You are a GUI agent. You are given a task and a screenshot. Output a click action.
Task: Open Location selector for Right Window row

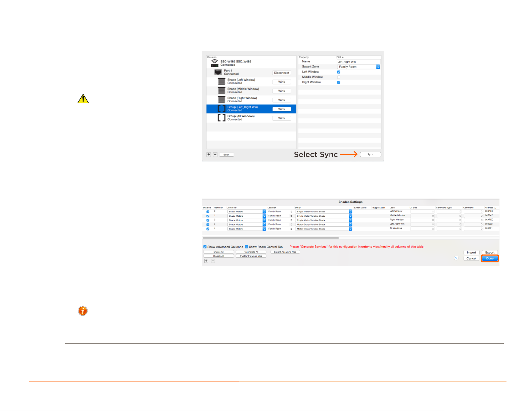[x=280, y=220]
